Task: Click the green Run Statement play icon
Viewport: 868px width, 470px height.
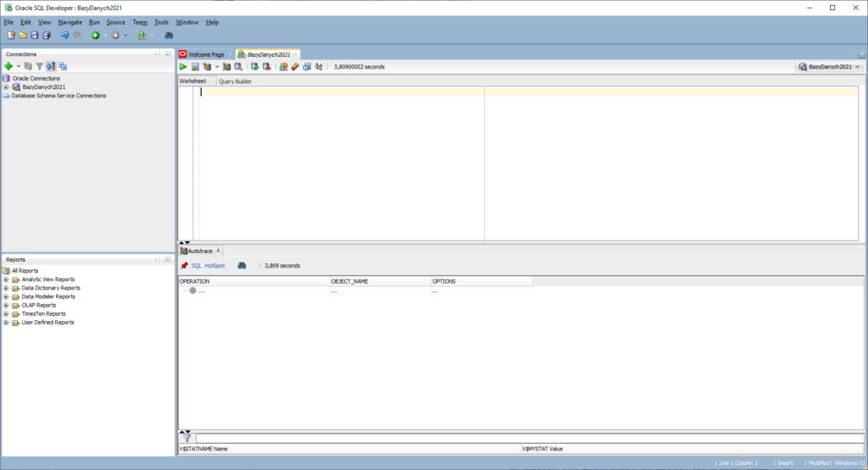Action: pos(183,66)
